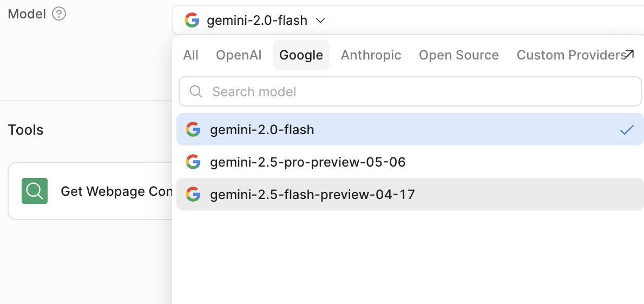Collapse the model dropdown chevron
This screenshot has width=644, height=304.
coord(320,20)
